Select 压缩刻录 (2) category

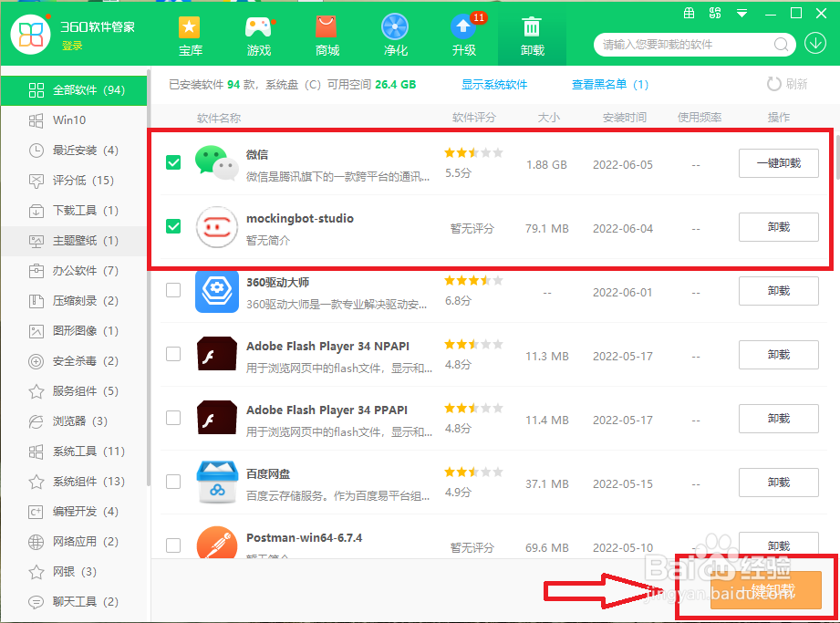74,300
